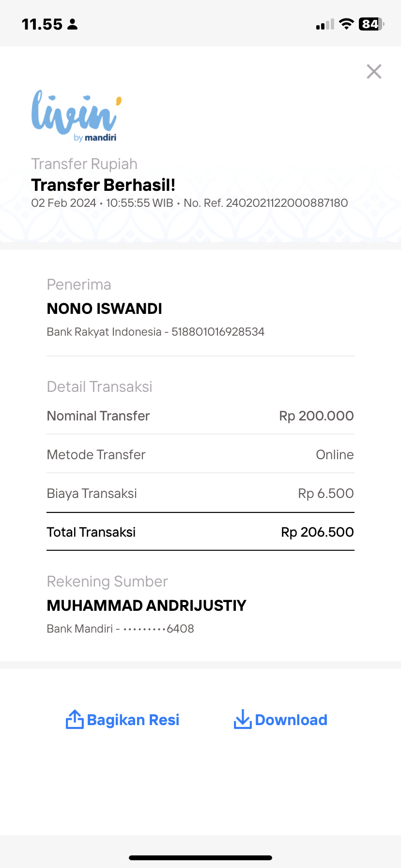Tap the Biaya Transaksi Rp 6.500 value

[326, 493]
